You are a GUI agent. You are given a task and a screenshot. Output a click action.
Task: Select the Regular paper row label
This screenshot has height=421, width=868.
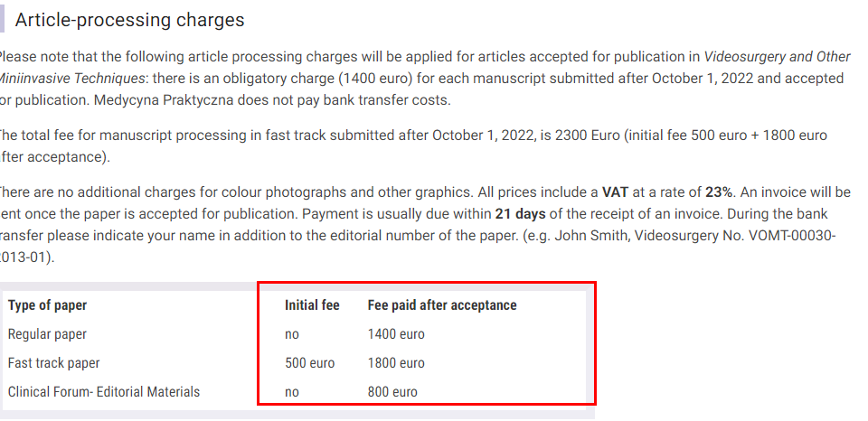point(47,334)
